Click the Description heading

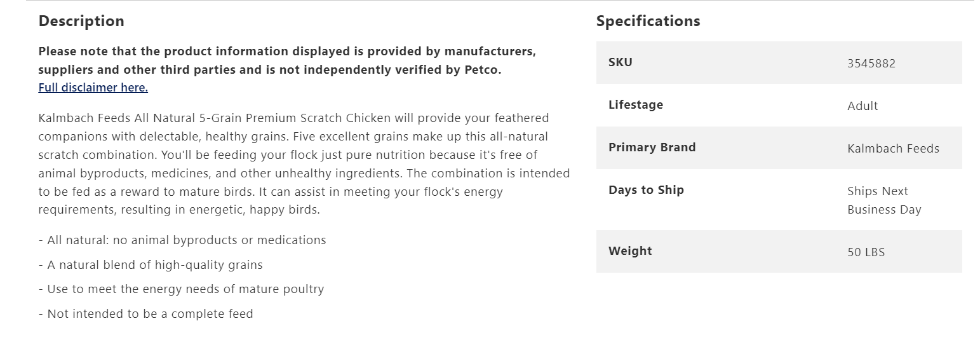(x=81, y=21)
